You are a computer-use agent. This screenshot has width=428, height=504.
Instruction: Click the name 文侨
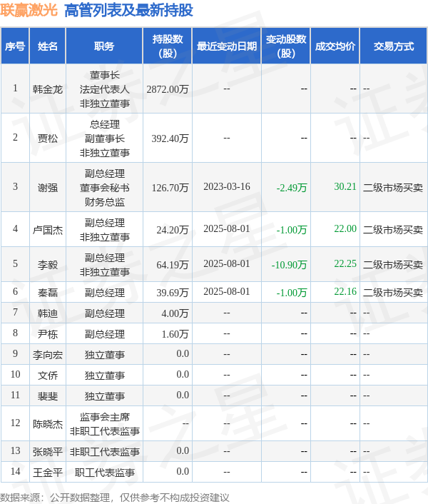(48, 376)
